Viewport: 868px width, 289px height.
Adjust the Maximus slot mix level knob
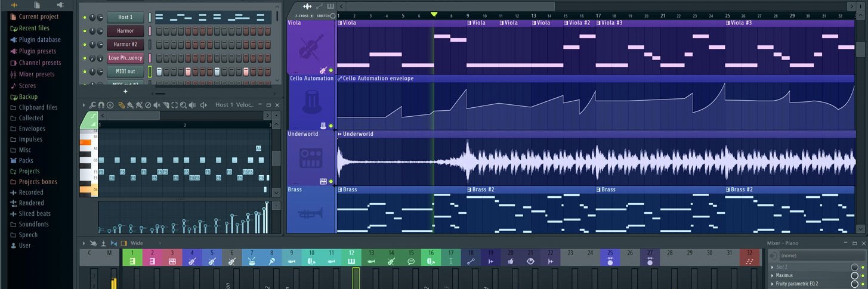pos(854,275)
